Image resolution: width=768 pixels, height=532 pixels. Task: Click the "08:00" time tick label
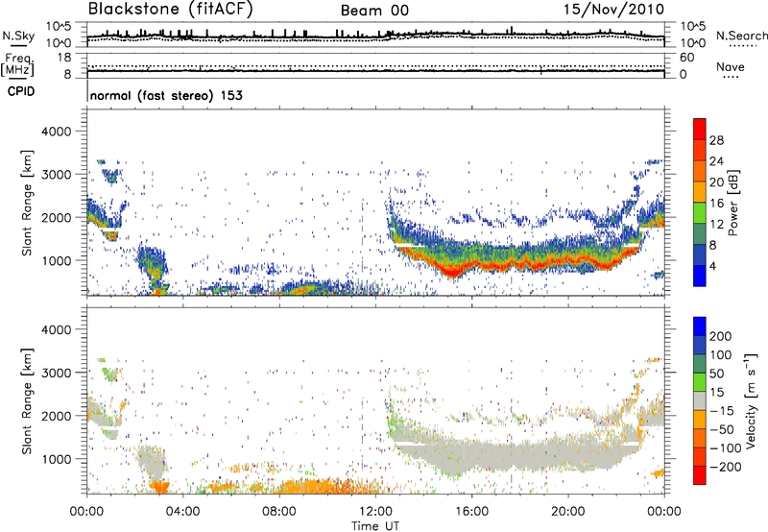(279, 512)
